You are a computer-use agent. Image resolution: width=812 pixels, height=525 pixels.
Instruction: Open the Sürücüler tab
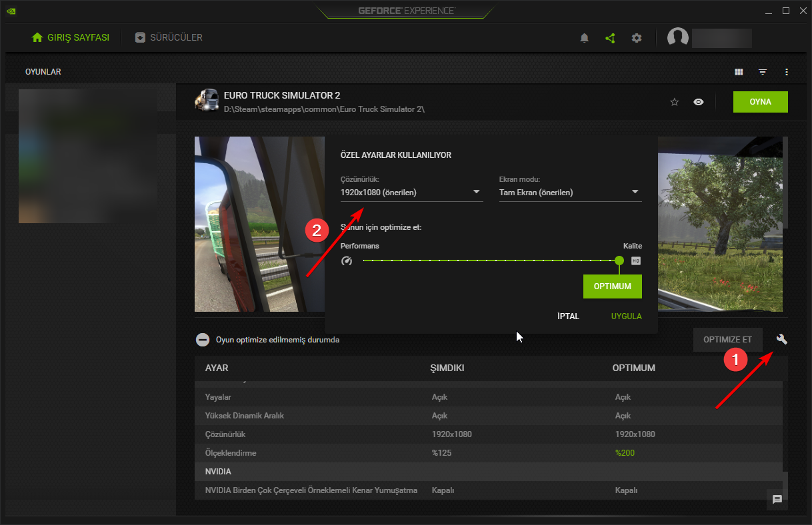(169, 37)
